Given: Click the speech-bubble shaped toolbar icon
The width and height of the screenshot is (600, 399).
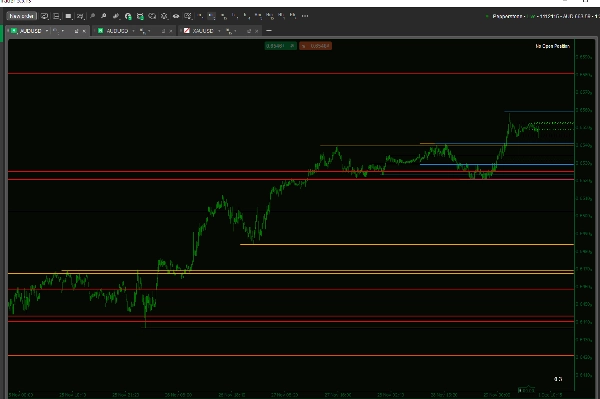Looking at the screenshot, I should click(152, 16).
